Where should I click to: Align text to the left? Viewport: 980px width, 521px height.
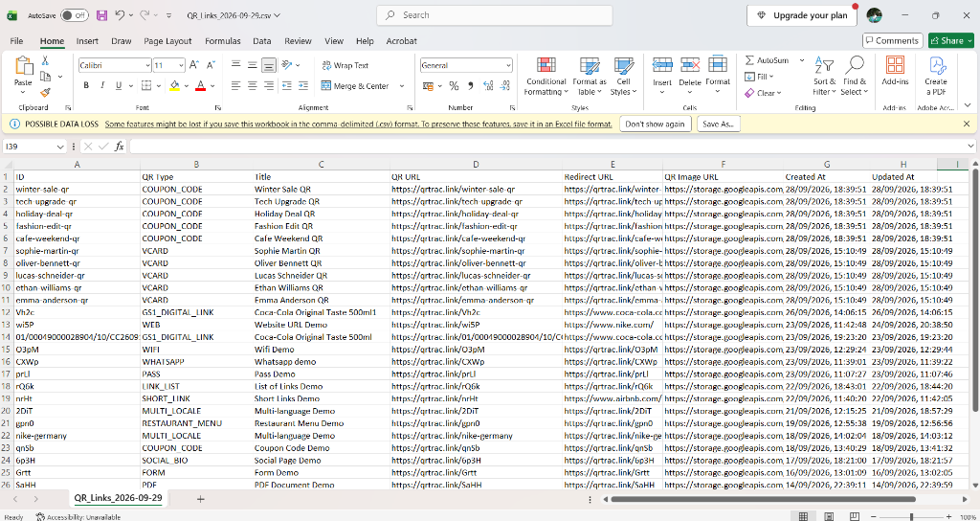pyautogui.click(x=236, y=85)
